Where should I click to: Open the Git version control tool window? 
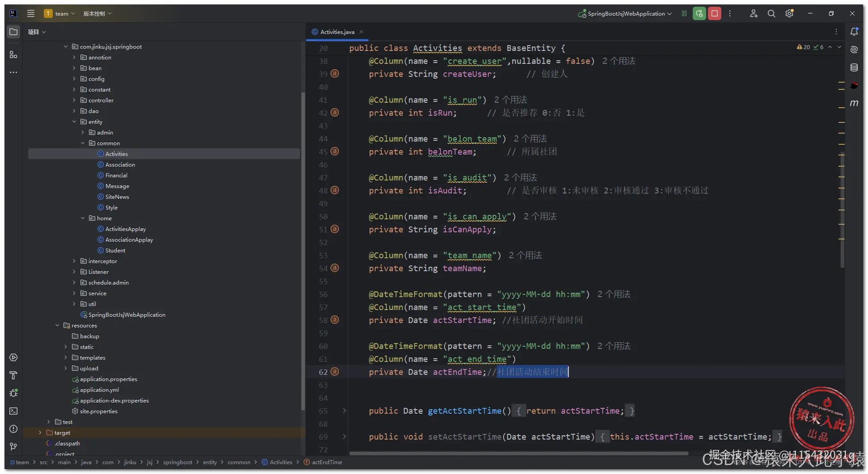[x=13, y=447]
